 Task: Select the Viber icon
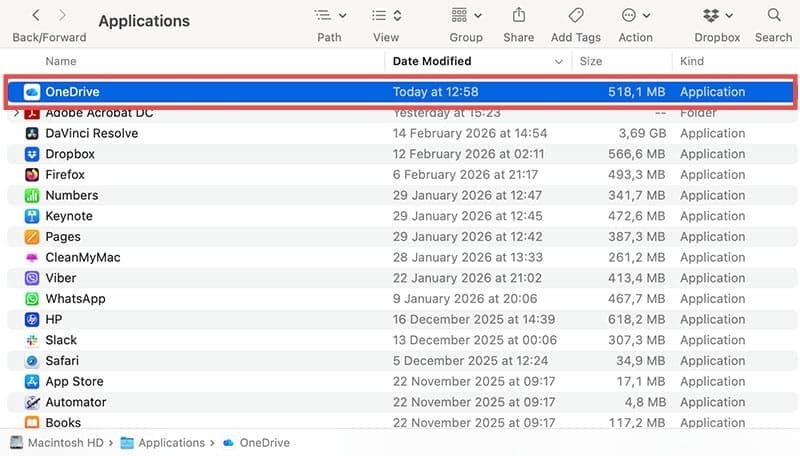click(32, 278)
